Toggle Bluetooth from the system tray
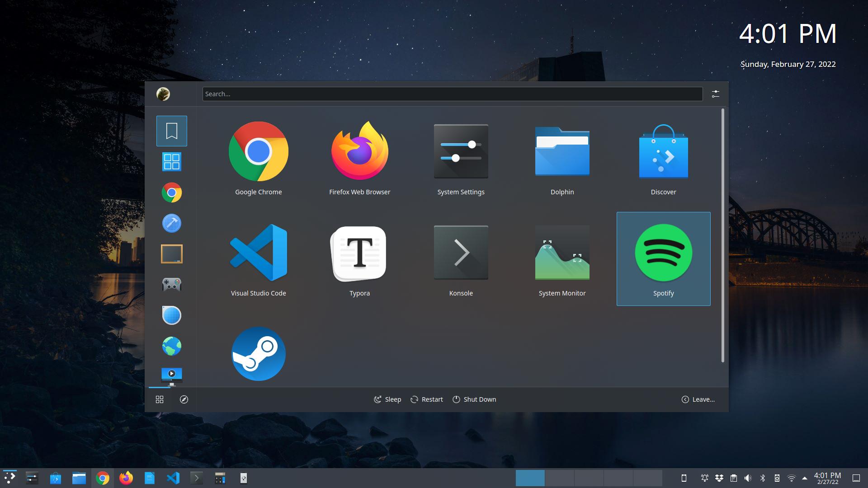Image resolution: width=868 pixels, height=488 pixels. click(x=763, y=478)
